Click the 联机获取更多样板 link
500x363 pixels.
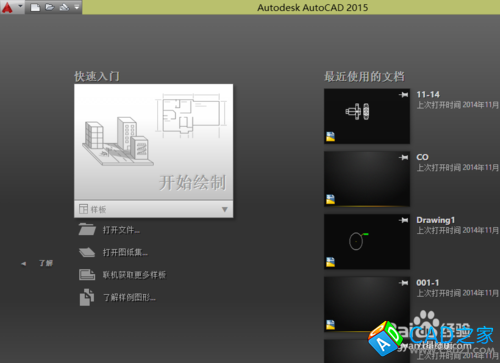coord(134,275)
